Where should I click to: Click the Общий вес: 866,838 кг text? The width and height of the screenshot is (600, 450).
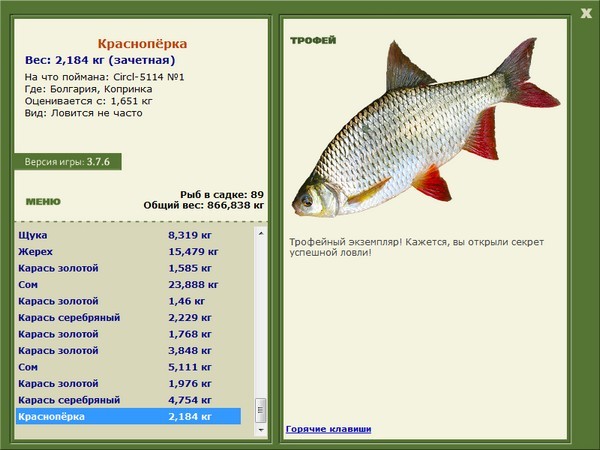(x=204, y=205)
